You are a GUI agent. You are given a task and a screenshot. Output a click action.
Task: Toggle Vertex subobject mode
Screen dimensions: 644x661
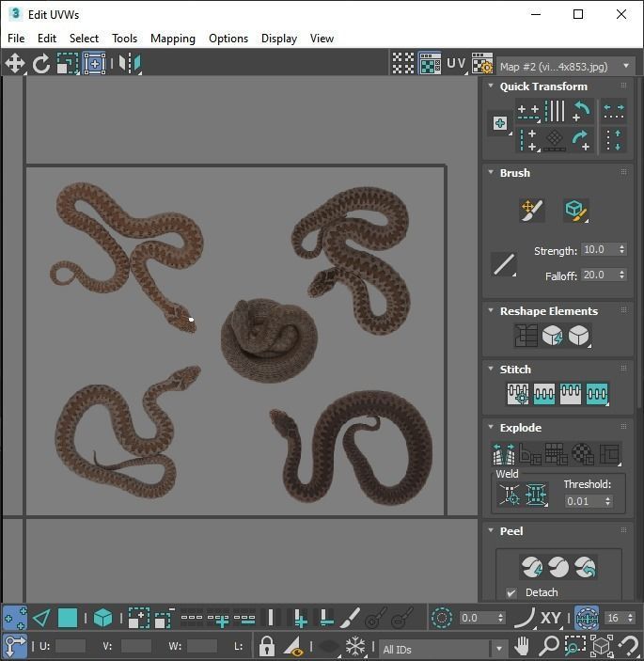click(x=15, y=618)
